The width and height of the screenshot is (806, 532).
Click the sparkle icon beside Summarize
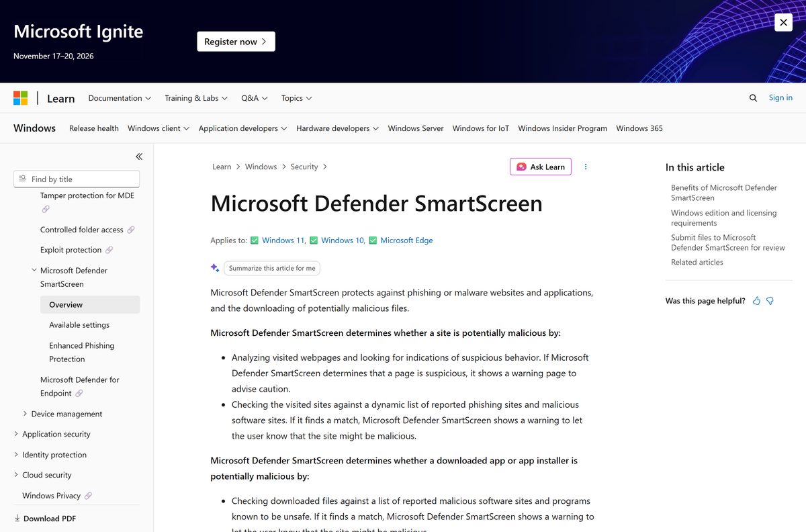pos(215,268)
